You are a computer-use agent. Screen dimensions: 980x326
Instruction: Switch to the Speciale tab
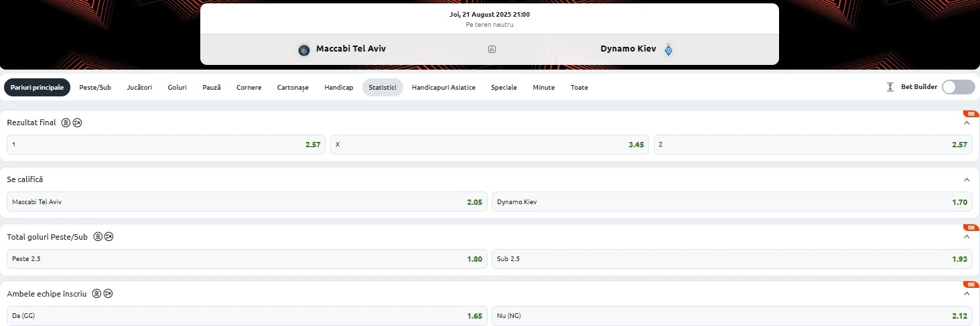point(504,87)
